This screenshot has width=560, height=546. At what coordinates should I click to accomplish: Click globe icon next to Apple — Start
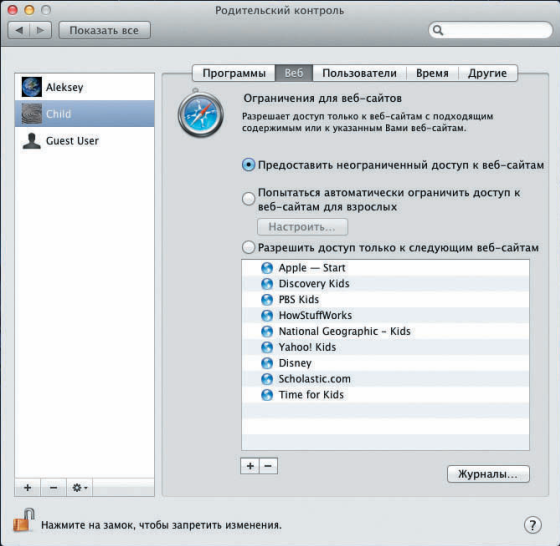click(267, 268)
